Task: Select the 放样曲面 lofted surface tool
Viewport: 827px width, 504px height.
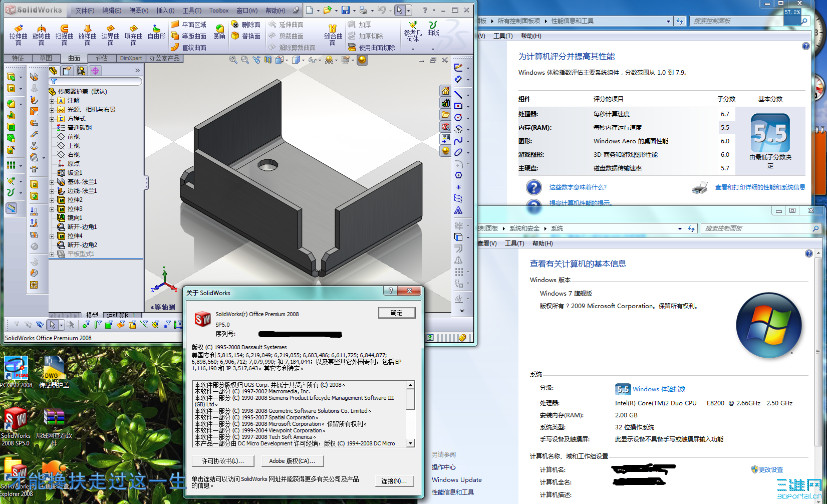Action: point(87,34)
